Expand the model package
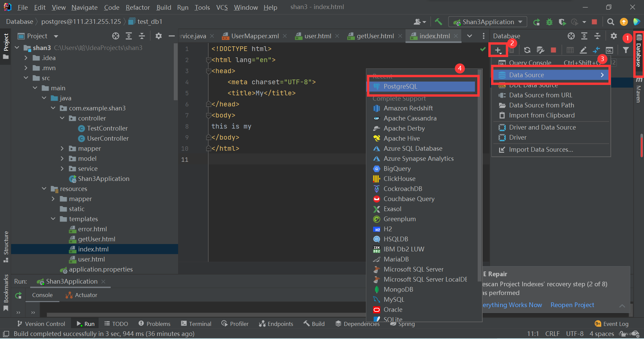This screenshot has width=644, height=339. 62,158
